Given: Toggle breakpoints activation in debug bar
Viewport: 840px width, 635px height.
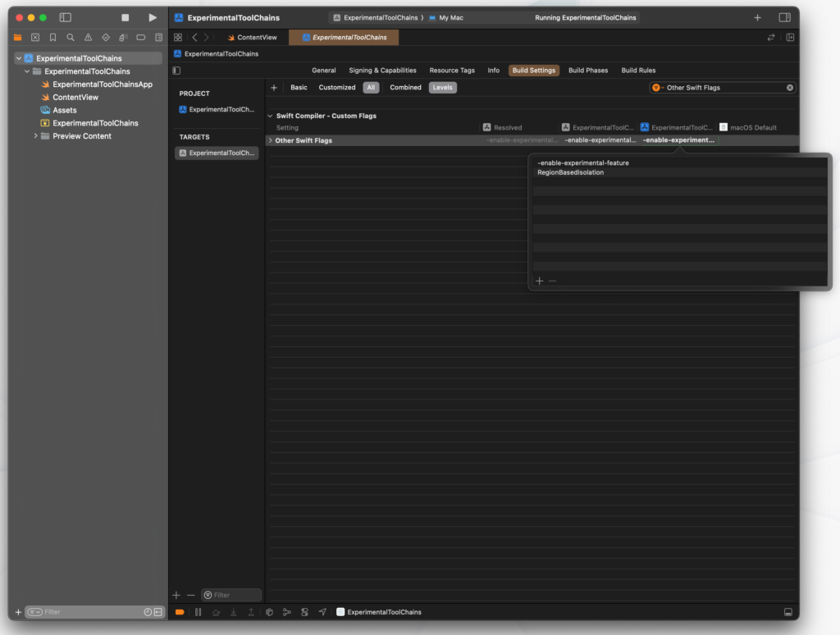Looking at the screenshot, I should pyautogui.click(x=180, y=612).
